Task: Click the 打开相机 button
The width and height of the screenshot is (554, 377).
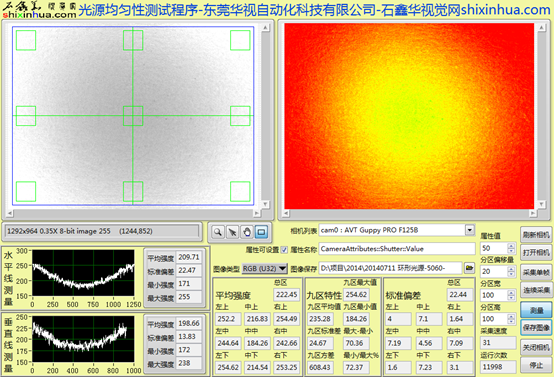Action: (x=536, y=253)
